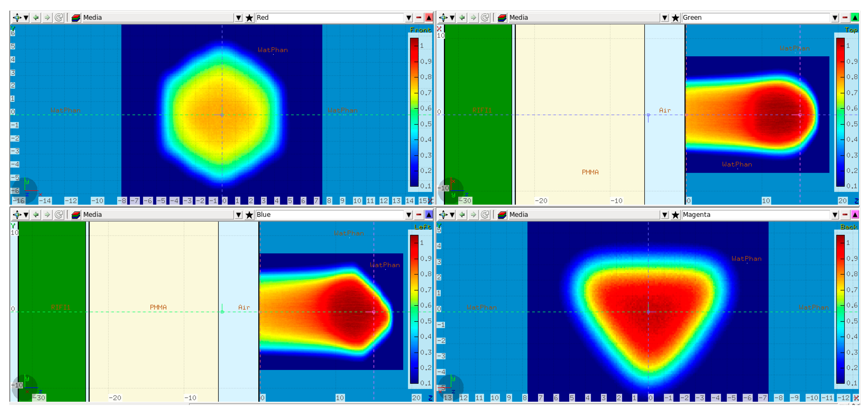Go to previous view in Red viewport

click(x=36, y=18)
